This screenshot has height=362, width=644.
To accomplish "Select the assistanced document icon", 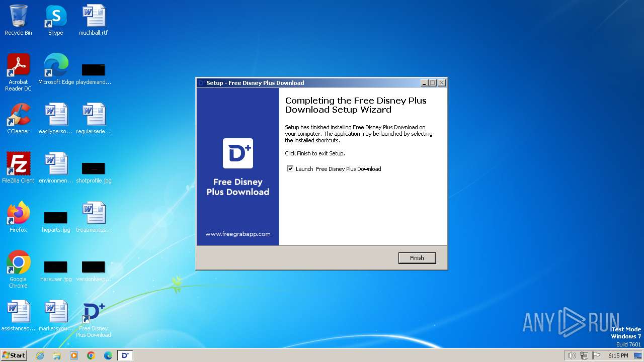I will 18,316.
